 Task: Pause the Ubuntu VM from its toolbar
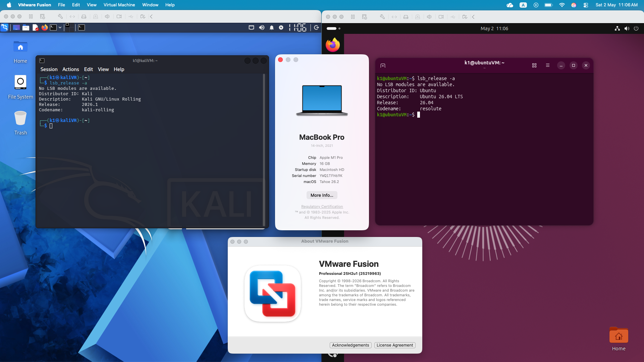(x=353, y=17)
